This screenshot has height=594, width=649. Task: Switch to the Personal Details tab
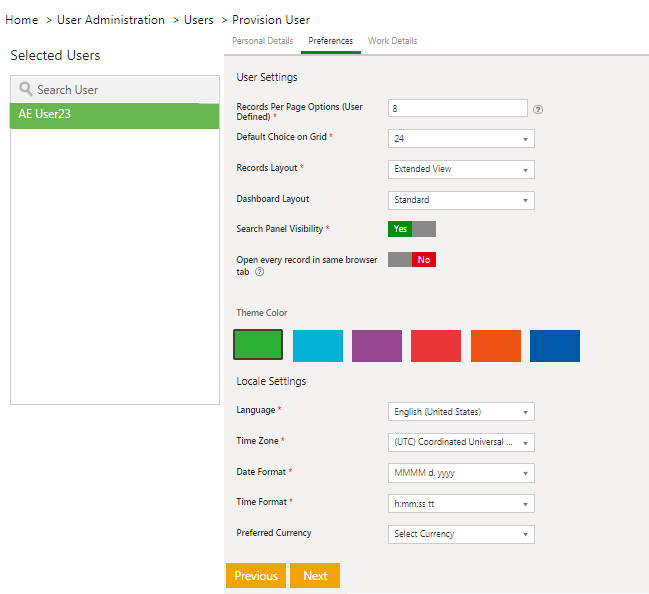tap(263, 41)
